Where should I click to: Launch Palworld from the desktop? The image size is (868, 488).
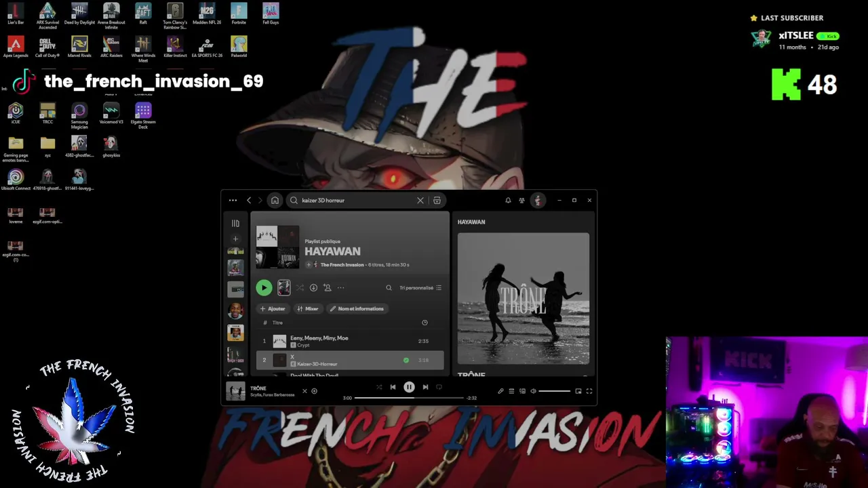pos(239,47)
